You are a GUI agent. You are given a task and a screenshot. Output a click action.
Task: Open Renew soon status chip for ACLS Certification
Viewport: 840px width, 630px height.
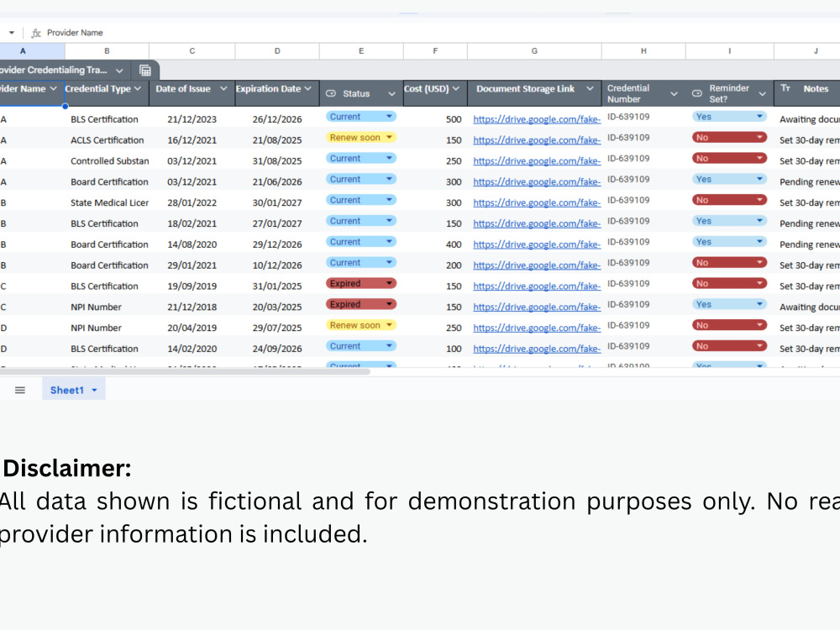[361, 138]
